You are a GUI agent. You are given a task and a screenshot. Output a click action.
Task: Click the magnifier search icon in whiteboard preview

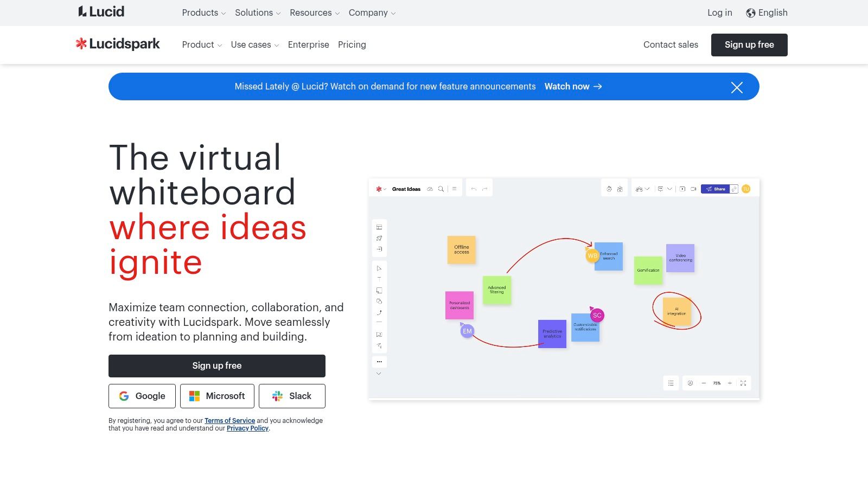point(441,189)
